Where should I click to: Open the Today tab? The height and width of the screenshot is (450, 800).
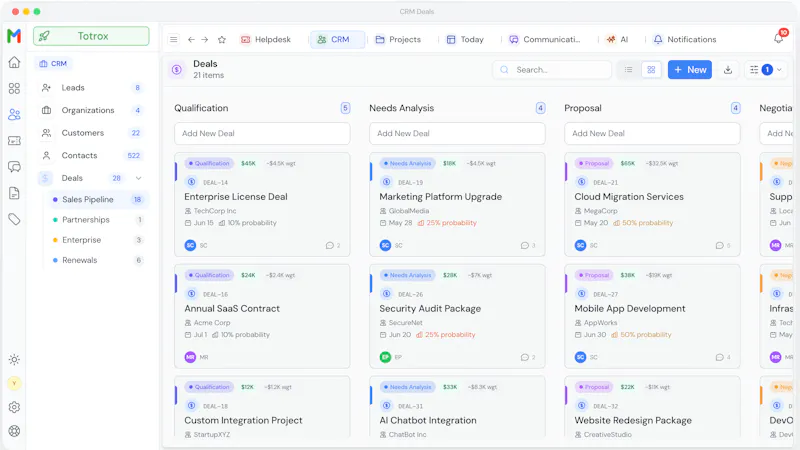(x=465, y=39)
